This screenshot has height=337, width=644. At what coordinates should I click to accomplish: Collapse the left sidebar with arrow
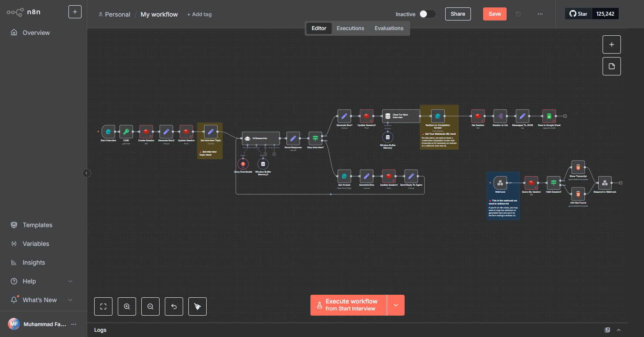[x=86, y=173]
